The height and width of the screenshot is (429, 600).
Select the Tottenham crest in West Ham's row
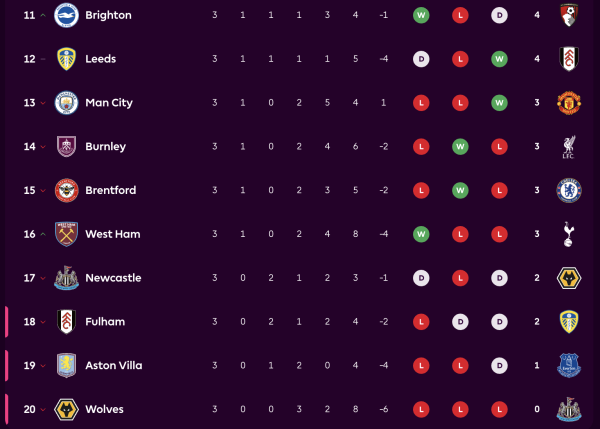click(569, 234)
